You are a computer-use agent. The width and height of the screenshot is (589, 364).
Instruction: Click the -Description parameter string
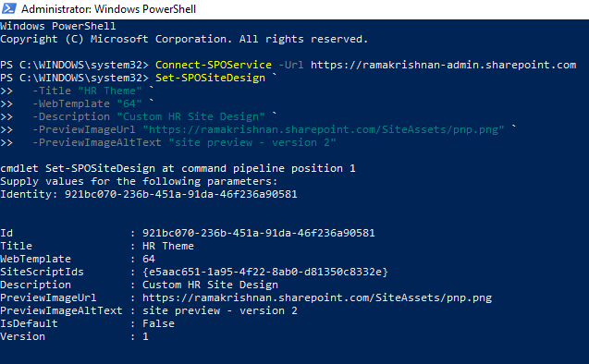tap(193, 116)
